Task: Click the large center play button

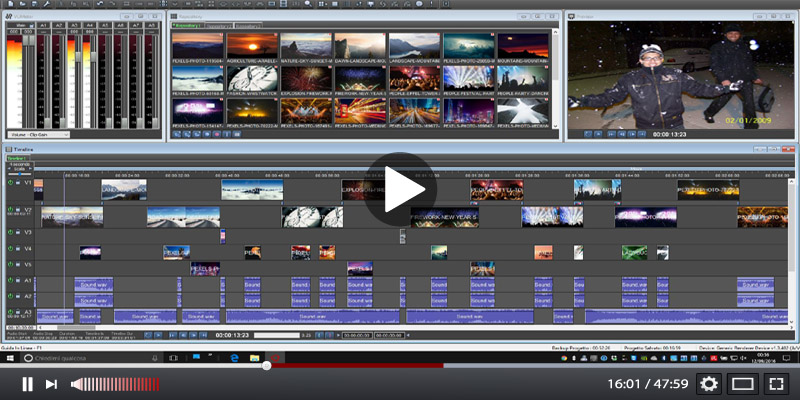Action: 400,189
